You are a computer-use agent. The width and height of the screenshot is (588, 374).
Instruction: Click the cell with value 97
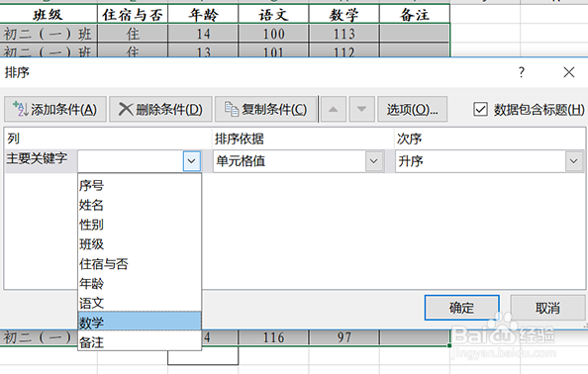pyautogui.click(x=343, y=337)
